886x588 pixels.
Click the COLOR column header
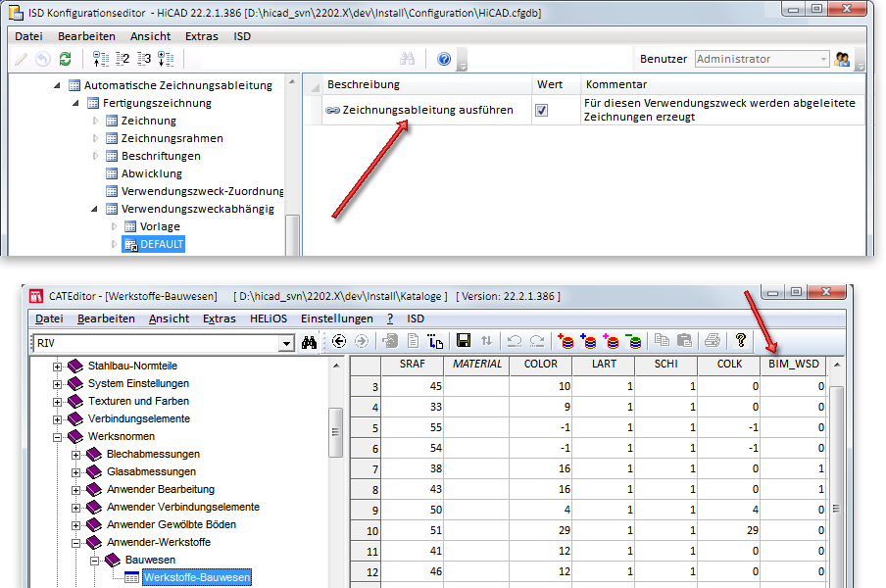tap(540, 364)
